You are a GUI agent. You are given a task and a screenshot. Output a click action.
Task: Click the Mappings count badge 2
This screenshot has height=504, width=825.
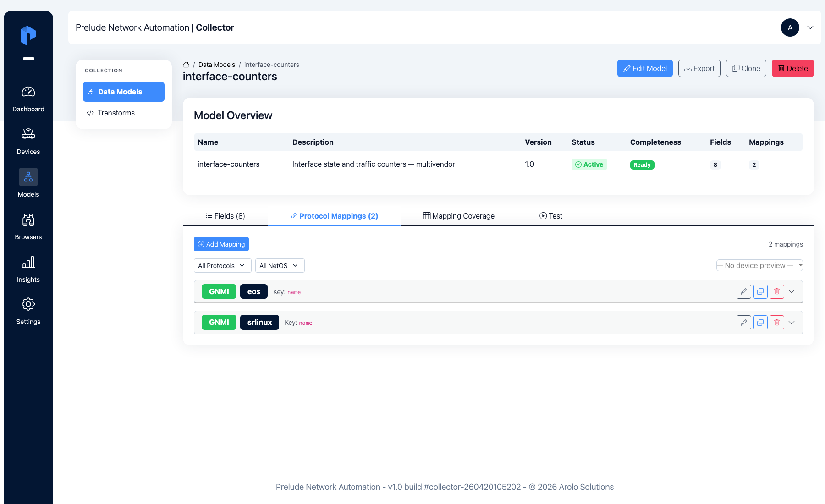tap(754, 165)
